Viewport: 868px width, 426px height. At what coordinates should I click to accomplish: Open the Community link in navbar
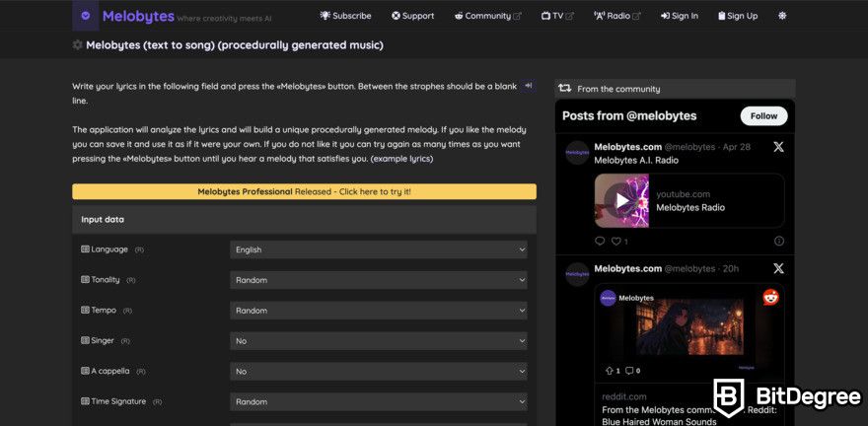(487, 16)
